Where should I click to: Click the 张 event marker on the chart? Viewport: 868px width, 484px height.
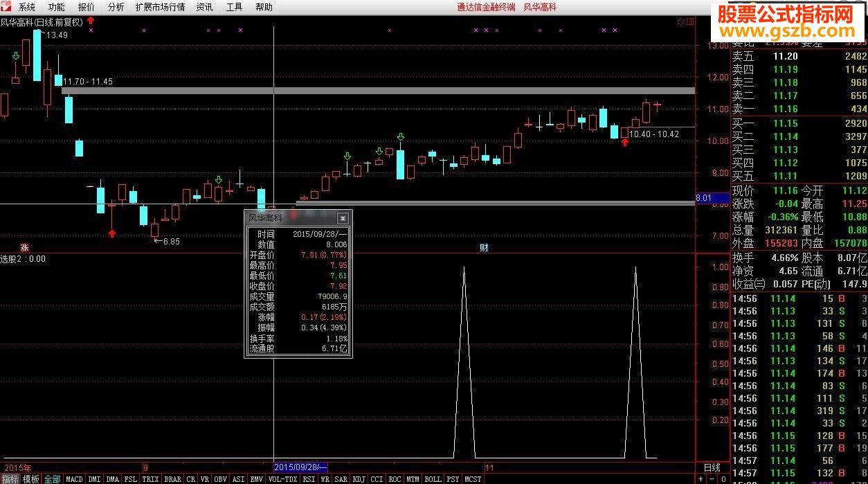[x=24, y=247]
